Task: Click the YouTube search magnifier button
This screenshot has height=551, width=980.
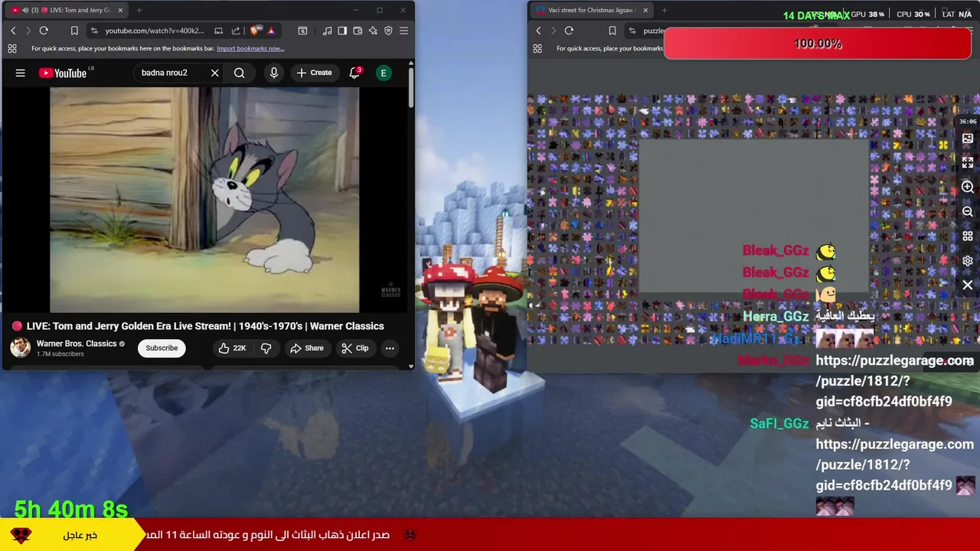Action: (x=240, y=73)
